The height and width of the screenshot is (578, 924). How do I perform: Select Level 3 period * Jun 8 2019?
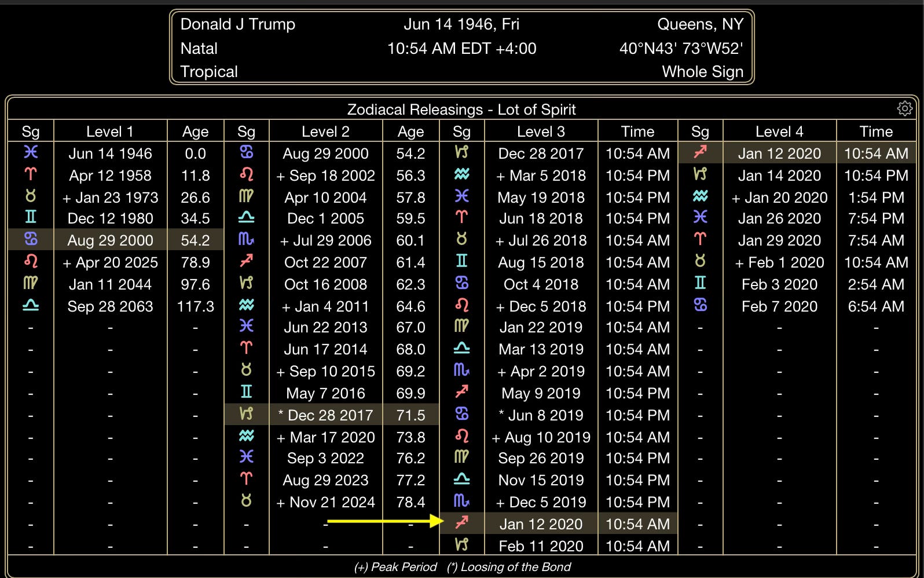[541, 415]
